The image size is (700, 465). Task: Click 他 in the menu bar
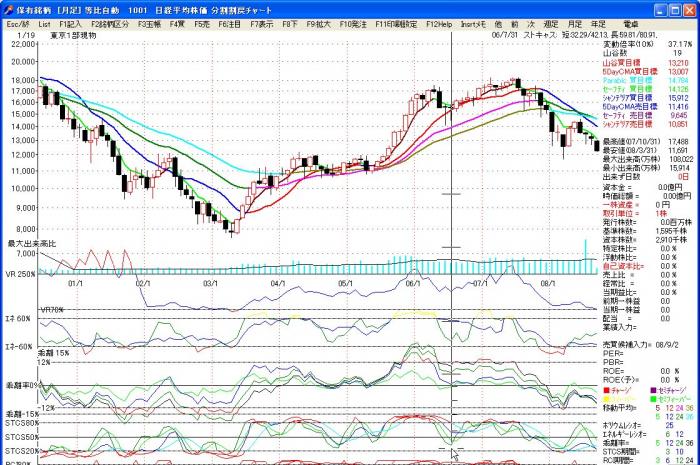(x=498, y=24)
